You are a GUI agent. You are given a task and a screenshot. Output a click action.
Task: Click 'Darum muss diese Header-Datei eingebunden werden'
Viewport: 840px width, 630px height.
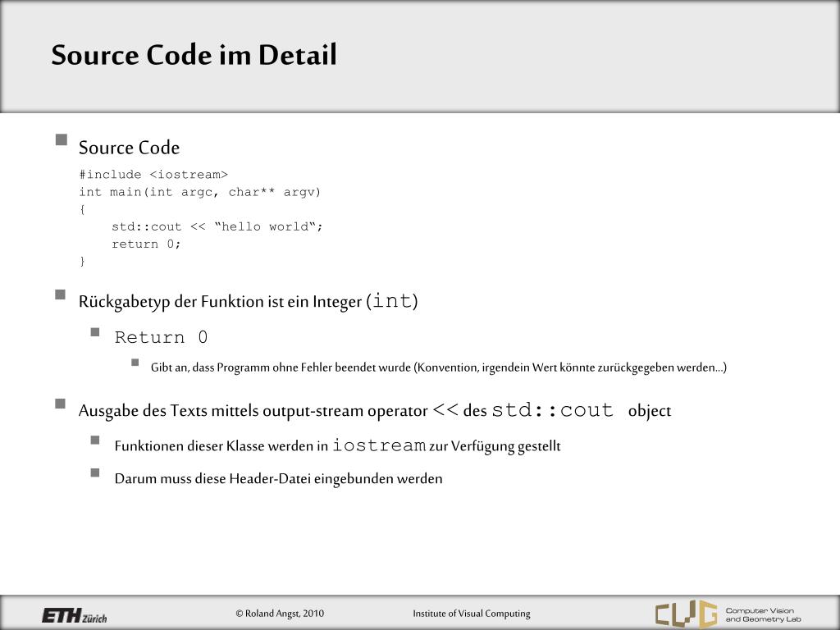pyautogui.click(x=279, y=478)
